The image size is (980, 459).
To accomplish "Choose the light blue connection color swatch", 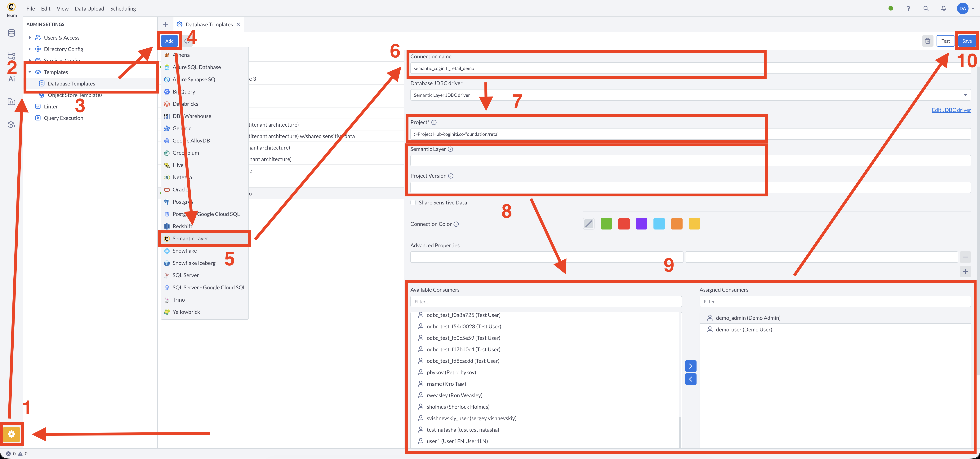I will coord(659,224).
